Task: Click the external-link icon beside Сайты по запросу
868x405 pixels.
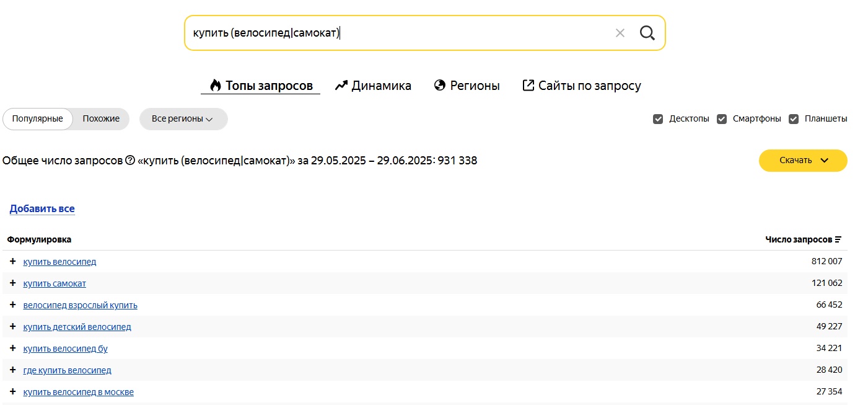Action: 528,84
